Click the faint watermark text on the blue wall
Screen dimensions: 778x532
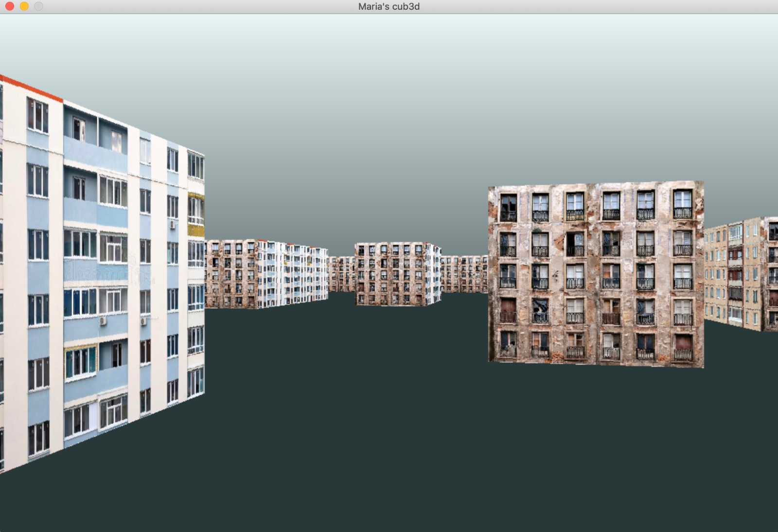click(x=107, y=272)
